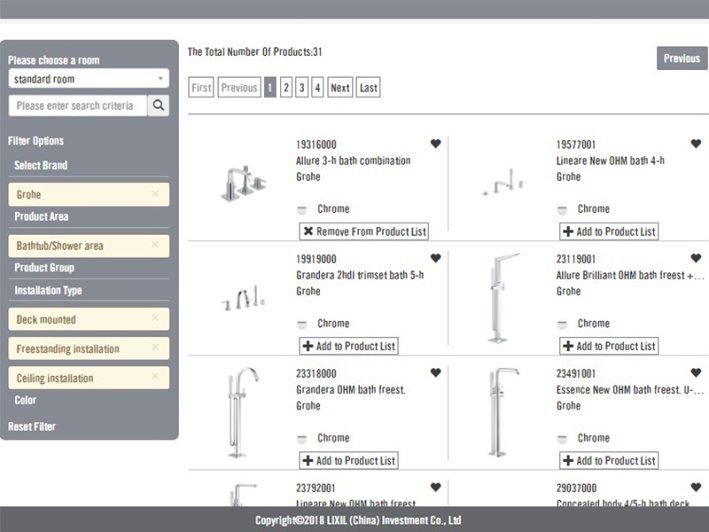Expand the Installation Type filter
This screenshot has width=709, height=532.
(48, 290)
